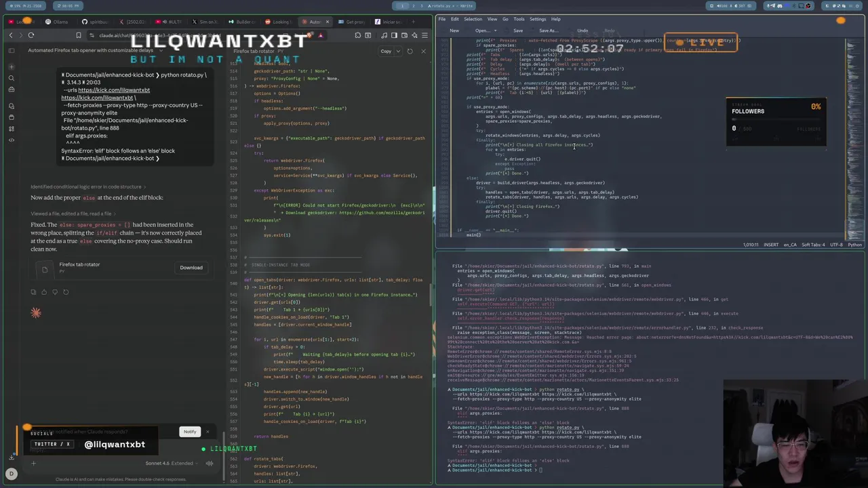Image resolution: width=868 pixels, height=488 pixels.
Task: Open the Settings menu in KWrite
Action: pyautogui.click(x=538, y=19)
